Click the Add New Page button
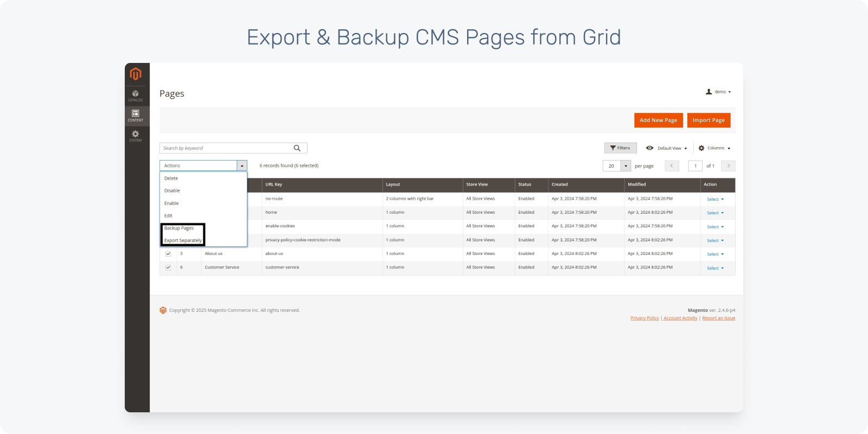Viewport: 868px width, 434px height. point(658,120)
